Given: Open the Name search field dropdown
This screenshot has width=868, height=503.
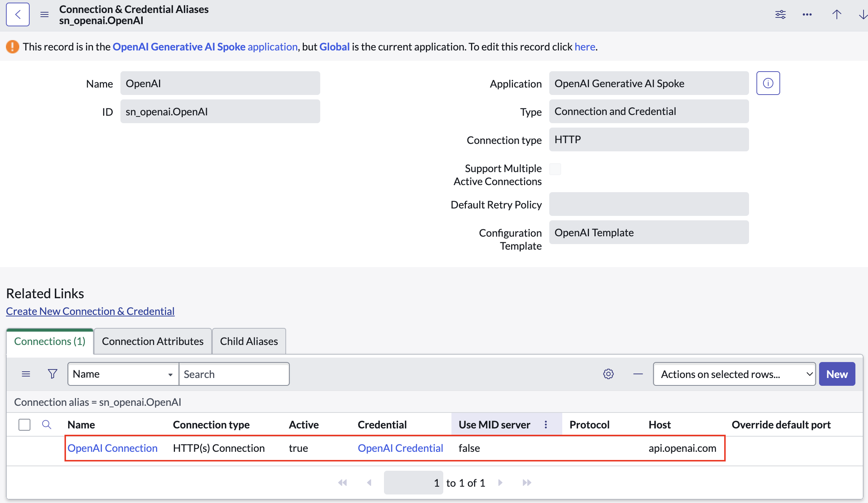Looking at the screenshot, I should tap(123, 374).
